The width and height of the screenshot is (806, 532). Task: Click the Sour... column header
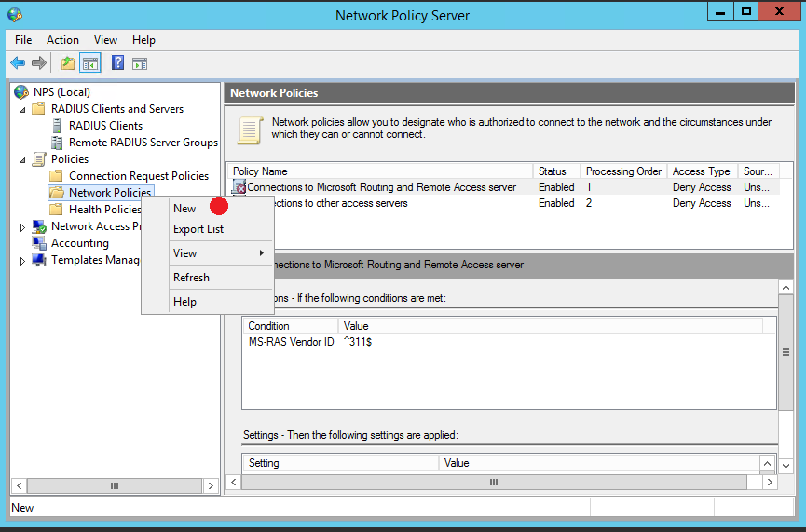pyautogui.click(x=758, y=171)
